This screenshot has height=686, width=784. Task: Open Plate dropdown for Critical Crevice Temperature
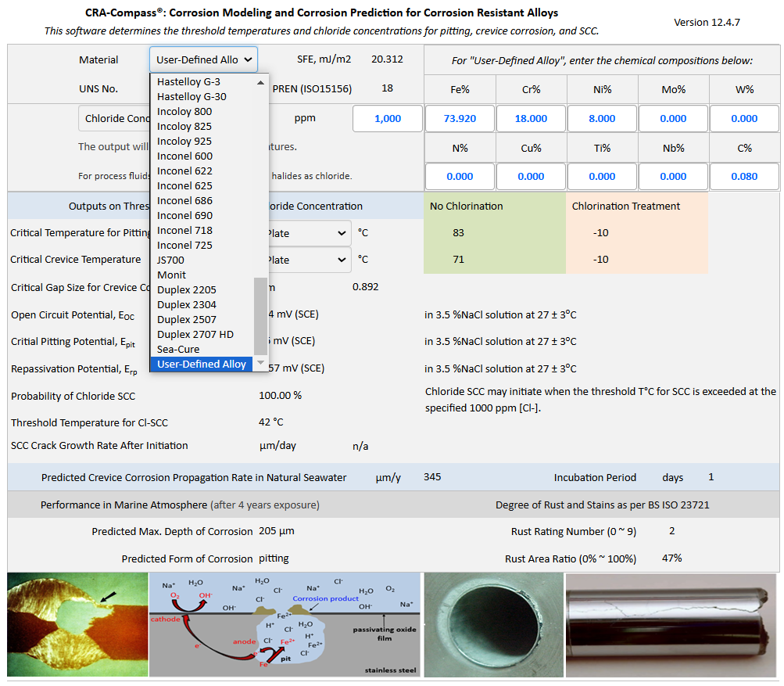coord(310,260)
